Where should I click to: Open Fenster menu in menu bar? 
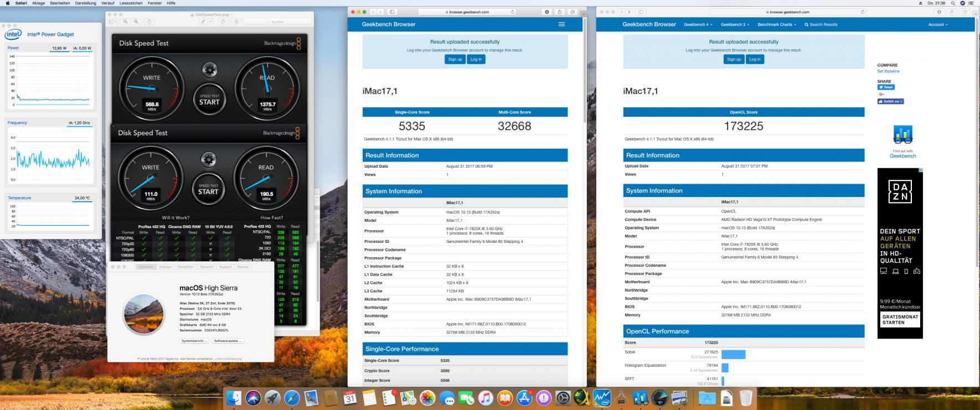[x=154, y=3]
